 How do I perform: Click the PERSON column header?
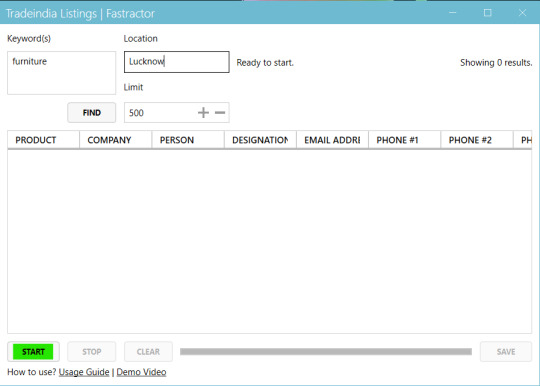click(x=188, y=140)
